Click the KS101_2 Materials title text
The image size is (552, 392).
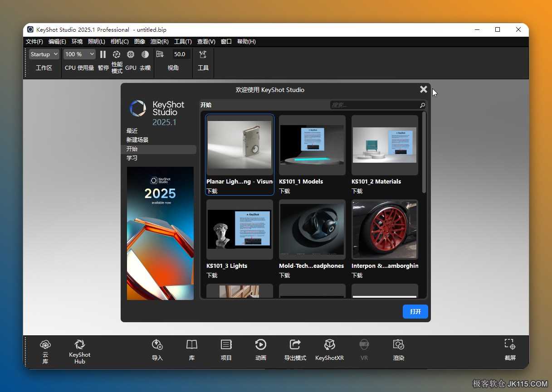(376, 181)
